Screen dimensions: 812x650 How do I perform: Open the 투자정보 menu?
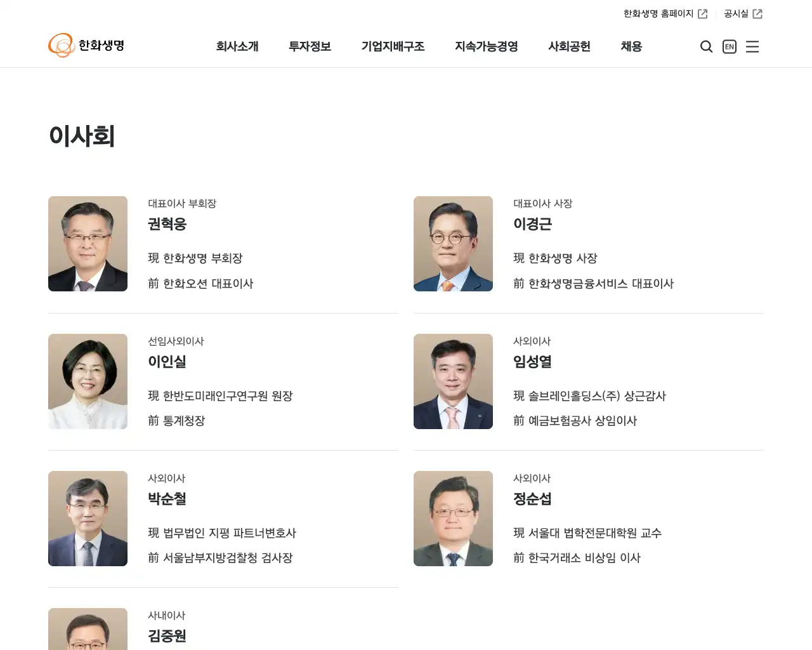pyautogui.click(x=310, y=46)
